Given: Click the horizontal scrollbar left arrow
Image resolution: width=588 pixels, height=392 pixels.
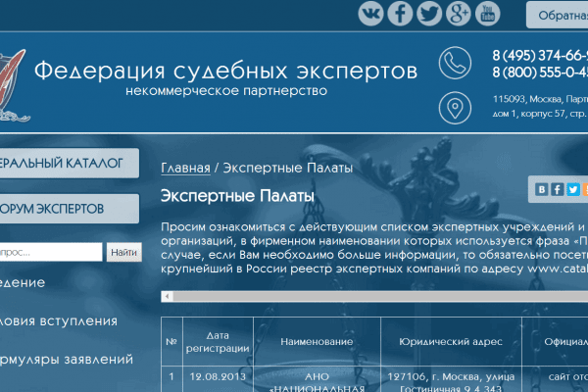Looking at the screenshot, I should (x=167, y=296).
